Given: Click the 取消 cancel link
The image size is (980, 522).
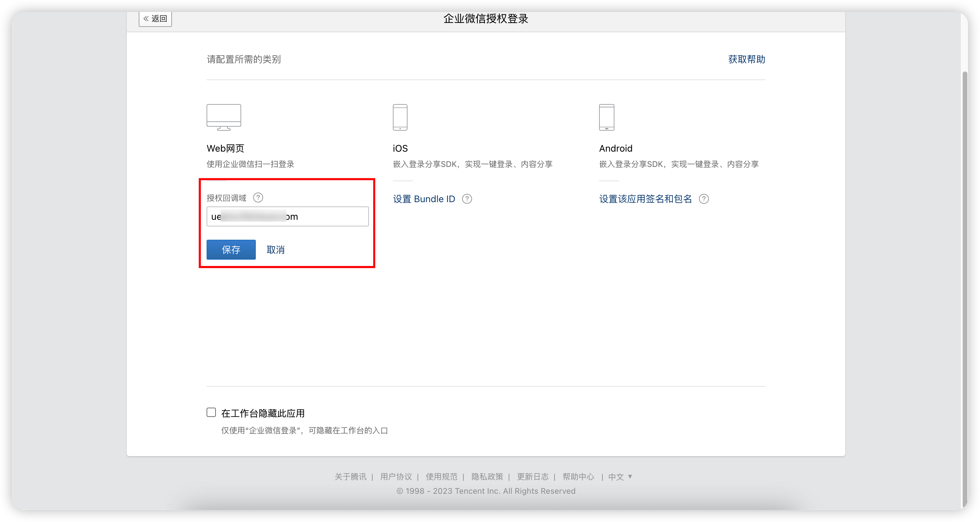Looking at the screenshot, I should (275, 250).
